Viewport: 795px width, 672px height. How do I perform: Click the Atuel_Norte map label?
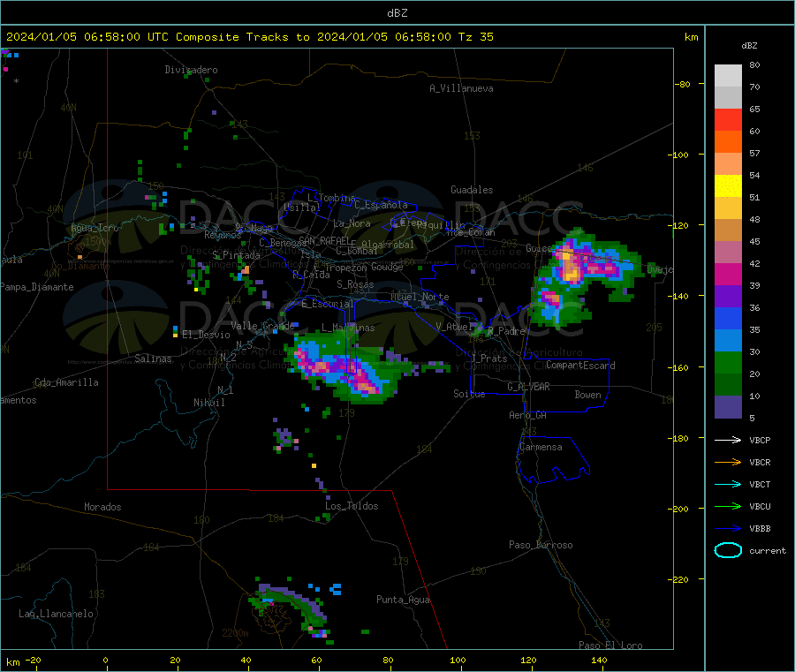tap(420, 297)
